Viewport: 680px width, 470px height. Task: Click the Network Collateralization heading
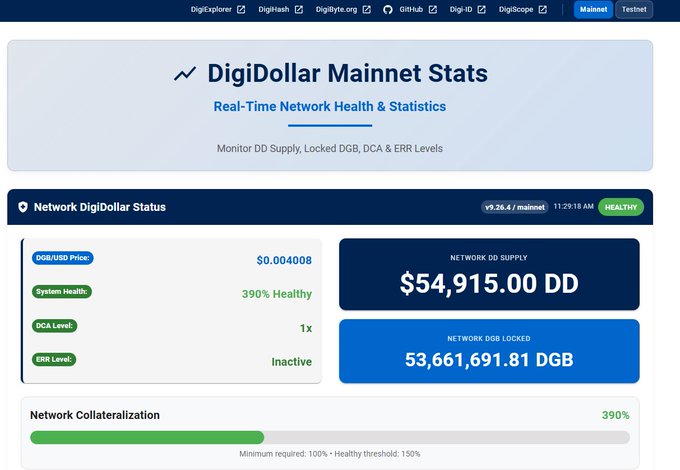[95, 415]
